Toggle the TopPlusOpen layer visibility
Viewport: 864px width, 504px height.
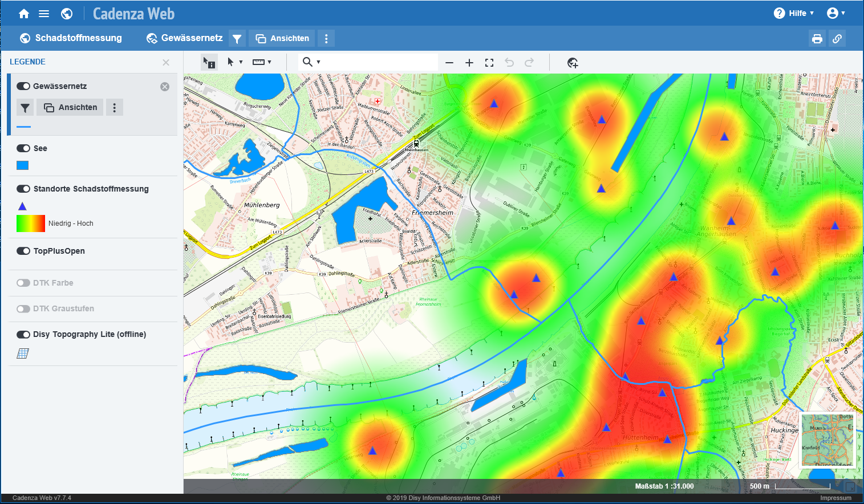click(23, 251)
